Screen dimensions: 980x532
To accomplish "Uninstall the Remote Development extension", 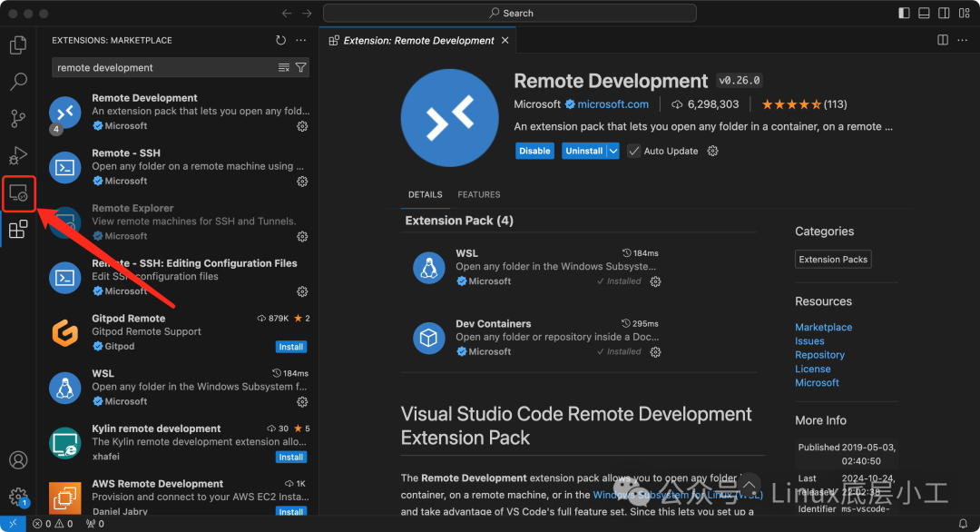I will [583, 151].
